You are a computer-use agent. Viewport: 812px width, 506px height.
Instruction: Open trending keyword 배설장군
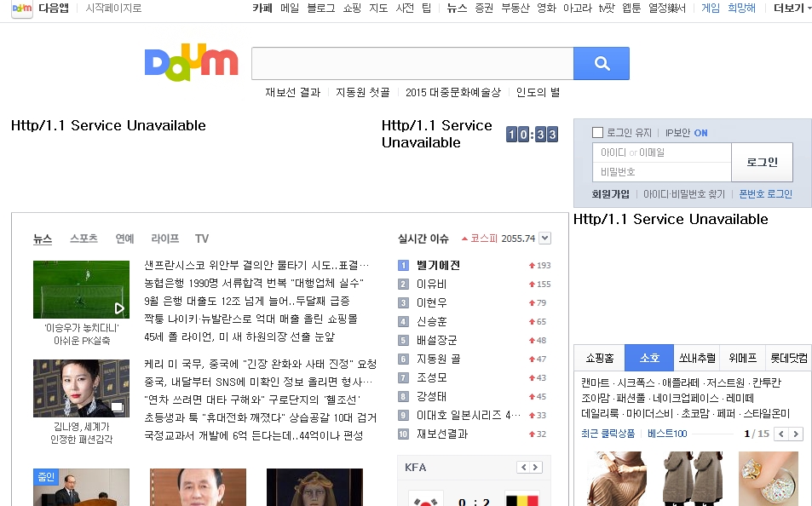436,340
